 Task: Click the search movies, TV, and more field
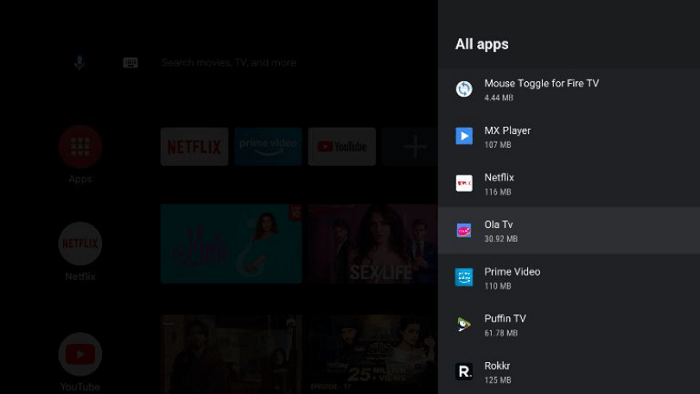(x=229, y=62)
